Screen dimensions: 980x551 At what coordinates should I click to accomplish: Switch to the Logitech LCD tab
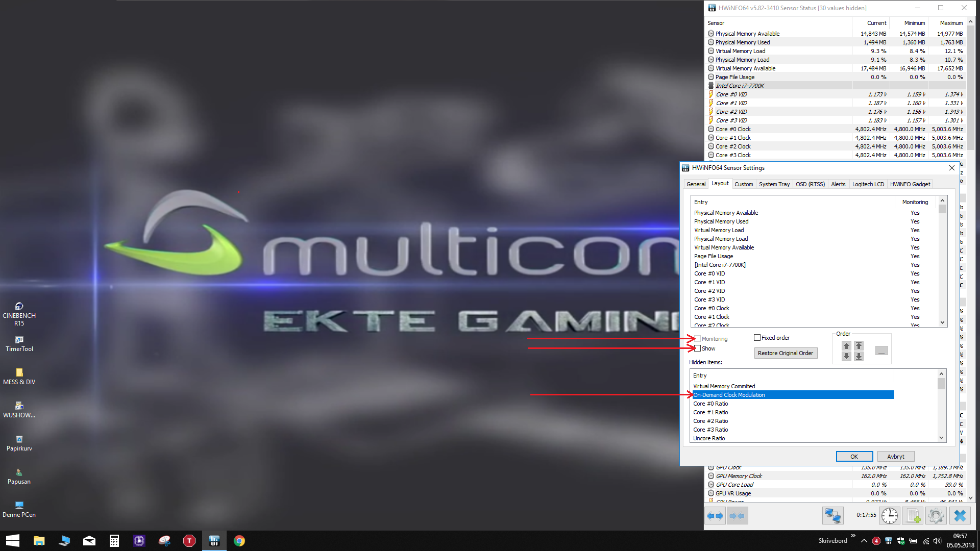[868, 184]
